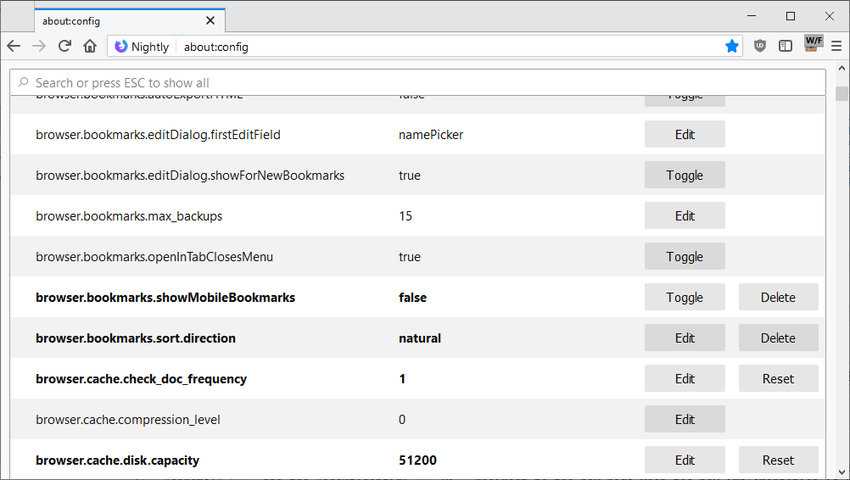The height and width of the screenshot is (480, 850).
Task: Click the bookmark star icon
Action: pyautogui.click(x=732, y=46)
